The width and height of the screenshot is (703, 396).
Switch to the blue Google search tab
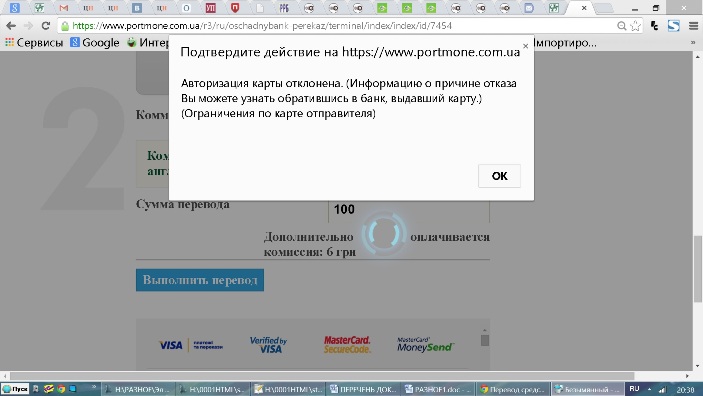tap(15, 8)
